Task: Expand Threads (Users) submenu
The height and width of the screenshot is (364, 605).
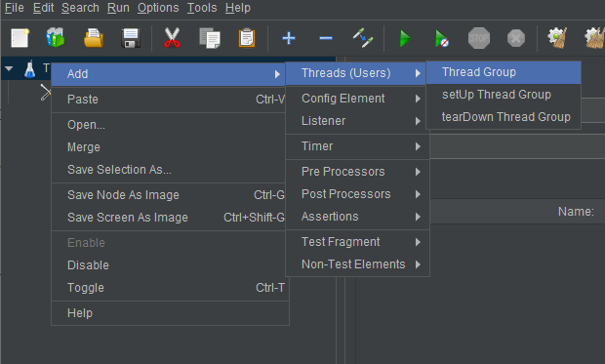Action: coord(356,73)
